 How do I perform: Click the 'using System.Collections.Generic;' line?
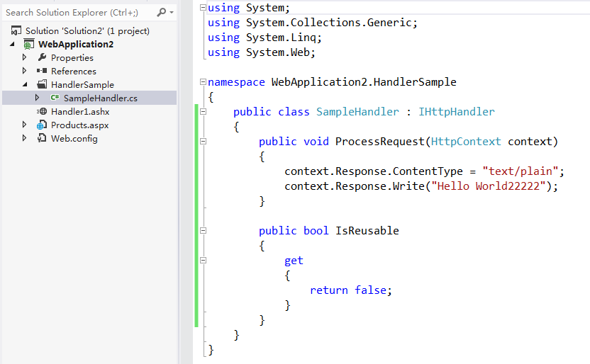(313, 23)
